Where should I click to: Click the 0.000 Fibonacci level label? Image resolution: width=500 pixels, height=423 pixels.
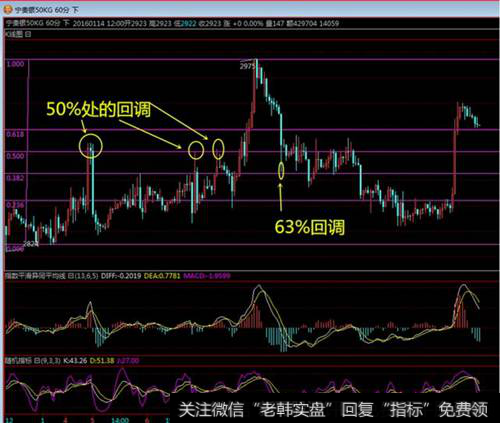(x=15, y=249)
